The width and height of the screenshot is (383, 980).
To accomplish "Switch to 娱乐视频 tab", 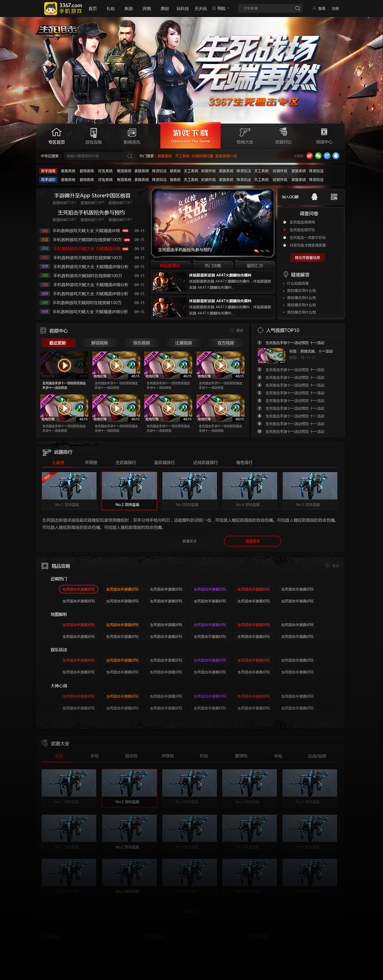I will pyautogui.click(x=142, y=343).
